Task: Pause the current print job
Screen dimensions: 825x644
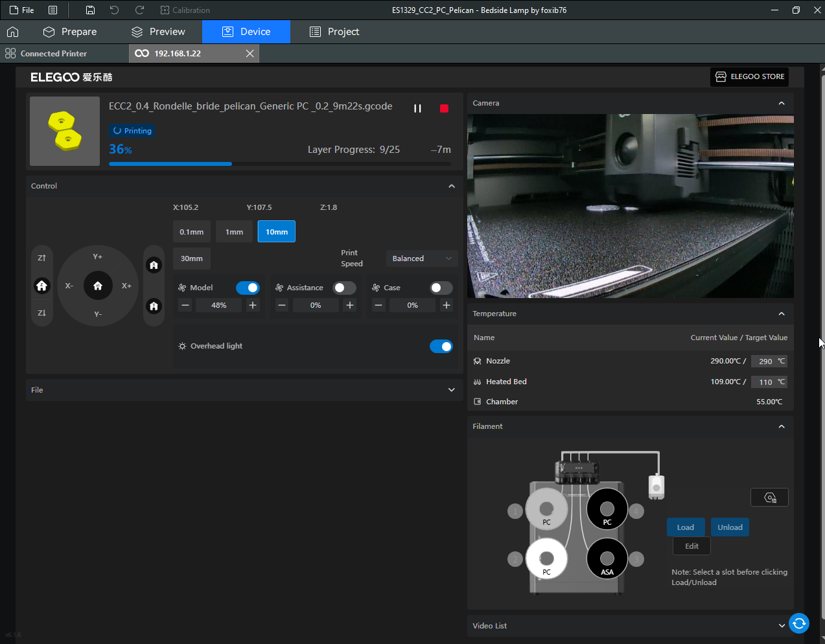Action: [417, 108]
